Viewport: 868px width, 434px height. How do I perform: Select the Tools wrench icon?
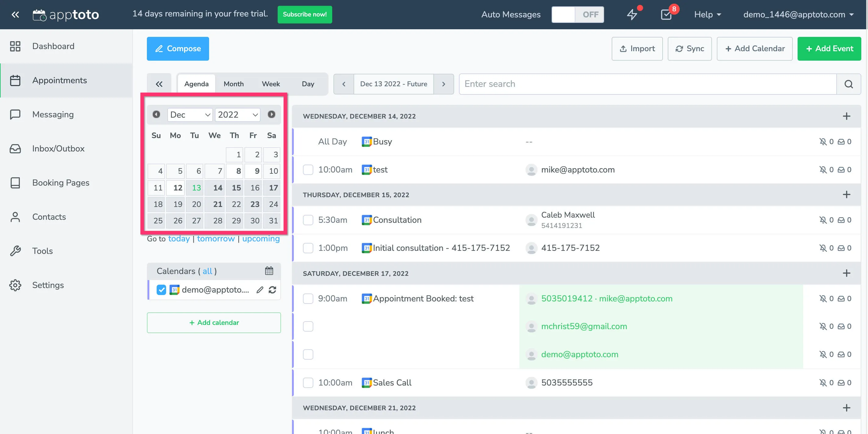[16, 251]
